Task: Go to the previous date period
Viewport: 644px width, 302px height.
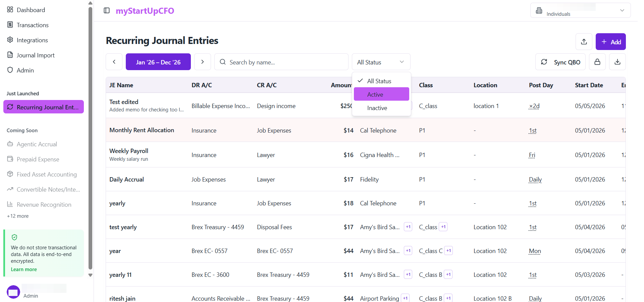Action: click(114, 62)
